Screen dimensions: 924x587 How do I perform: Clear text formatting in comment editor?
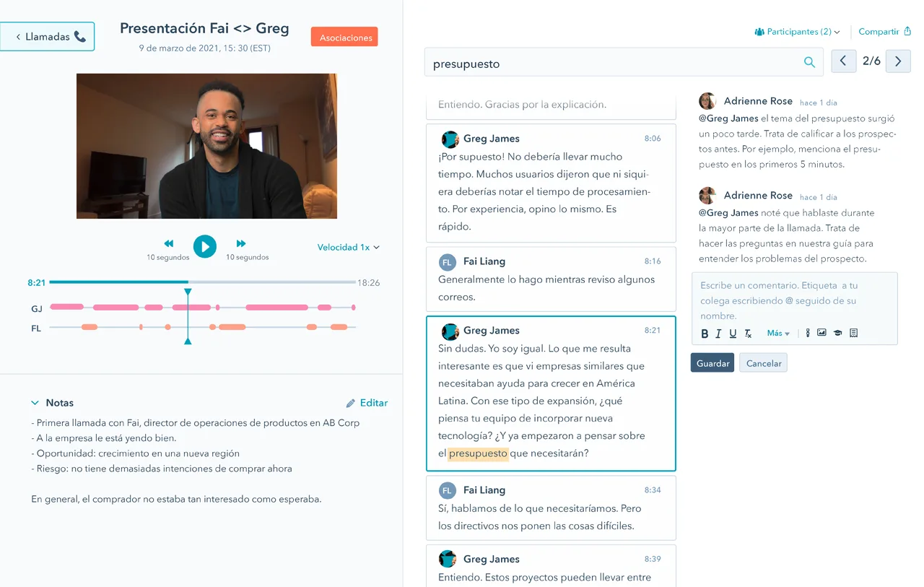tap(749, 334)
